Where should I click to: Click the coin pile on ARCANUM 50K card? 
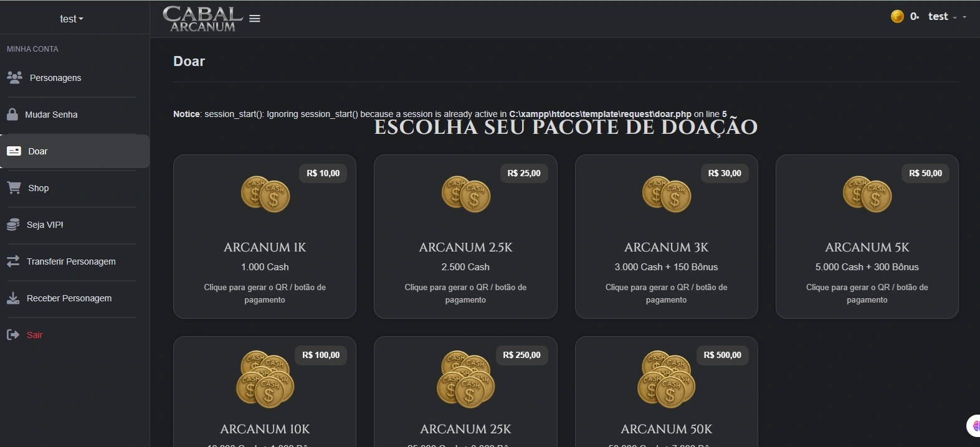(667, 379)
